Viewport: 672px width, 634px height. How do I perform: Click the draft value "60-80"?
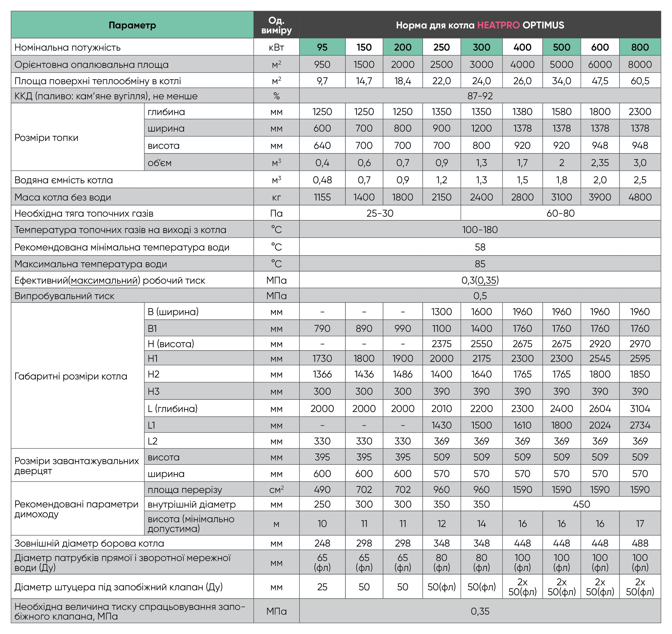[561, 213]
